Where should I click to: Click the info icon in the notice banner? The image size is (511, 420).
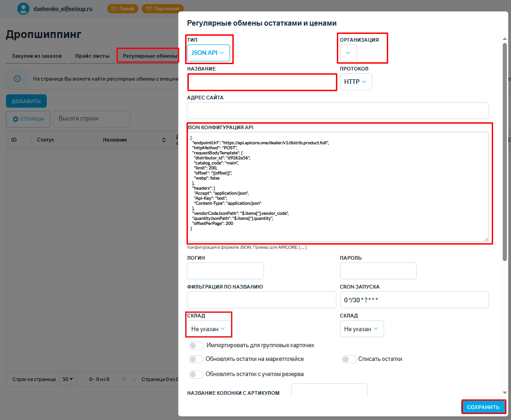(17, 79)
